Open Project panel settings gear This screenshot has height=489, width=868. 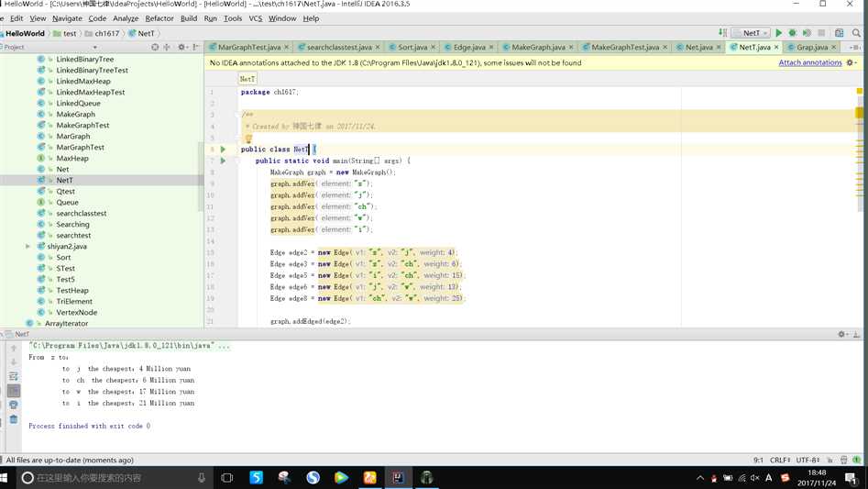click(x=181, y=47)
